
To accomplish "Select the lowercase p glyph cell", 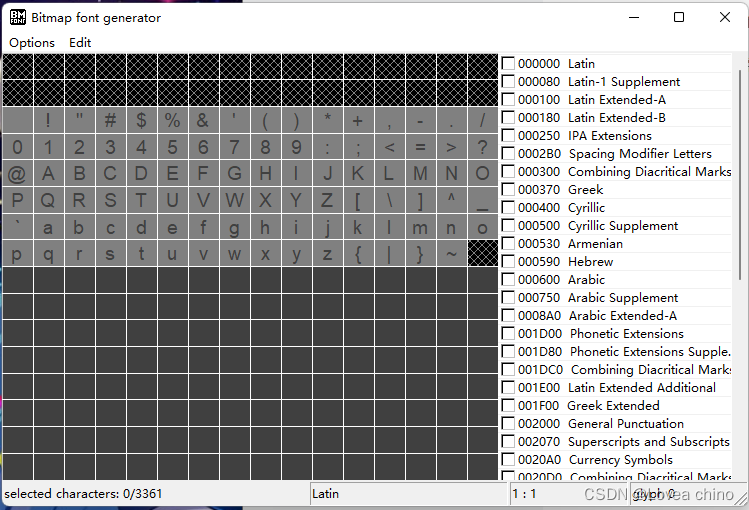I will (x=18, y=254).
